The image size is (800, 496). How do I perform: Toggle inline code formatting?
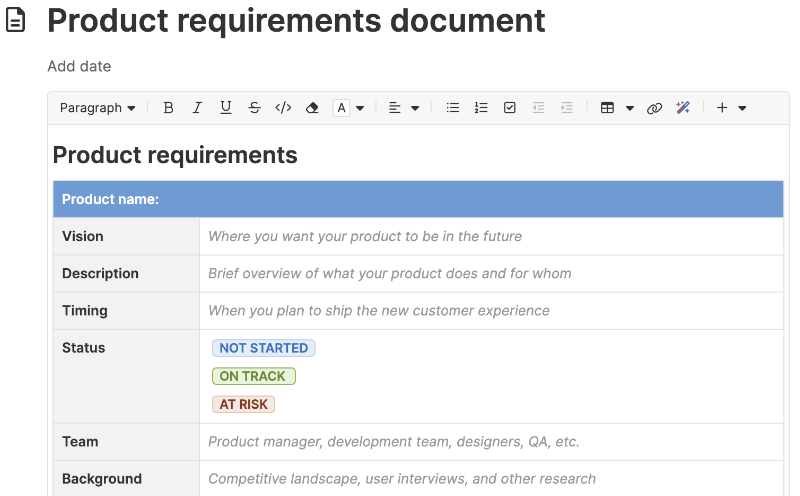pos(283,108)
